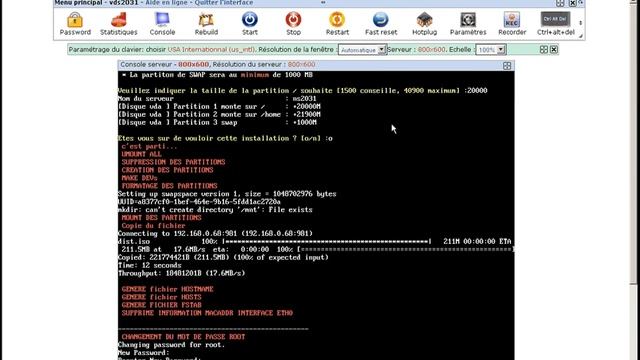
Task: Open the Password tool
Action: (x=75, y=24)
